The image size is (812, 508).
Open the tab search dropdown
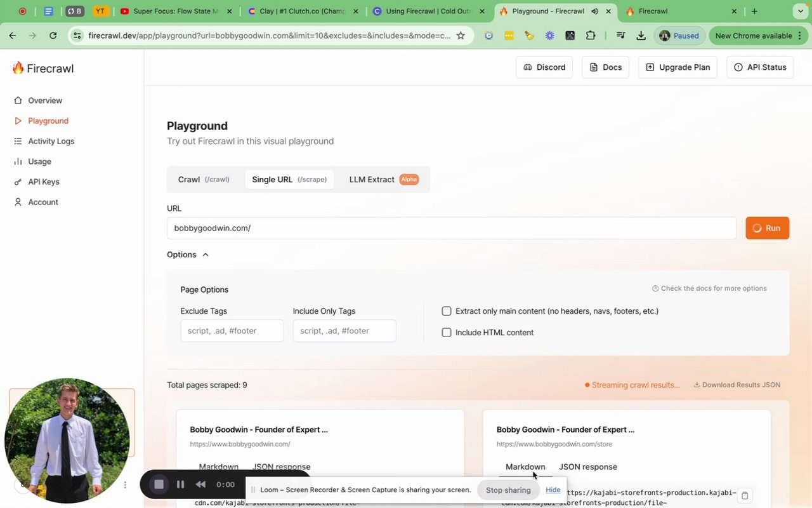(799, 11)
